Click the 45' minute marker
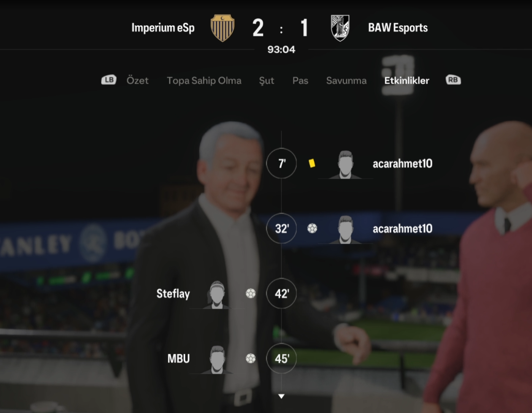532x413 pixels. tap(281, 359)
